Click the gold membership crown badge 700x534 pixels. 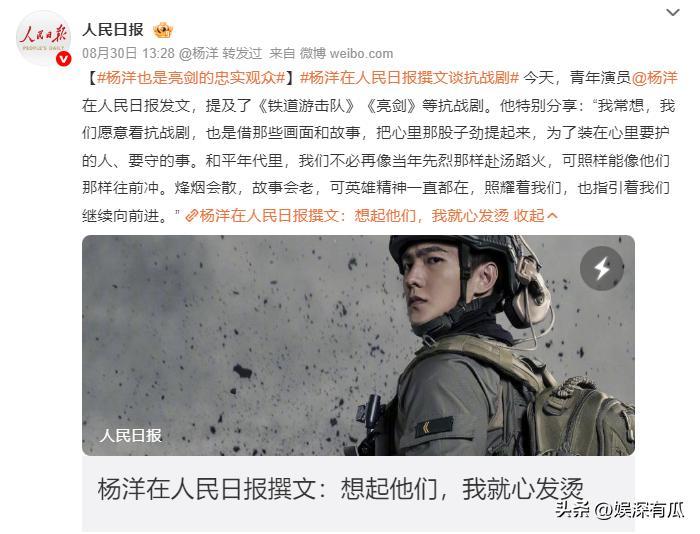pyautogui.click(x=162, y=30)
